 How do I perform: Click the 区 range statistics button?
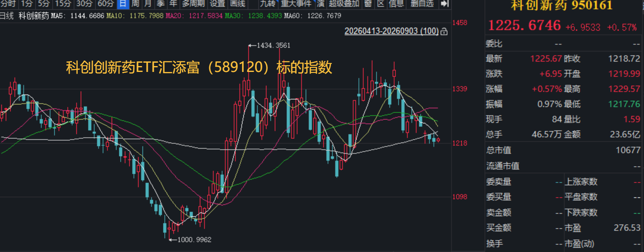pyautogui.click(x=381, y=4)
